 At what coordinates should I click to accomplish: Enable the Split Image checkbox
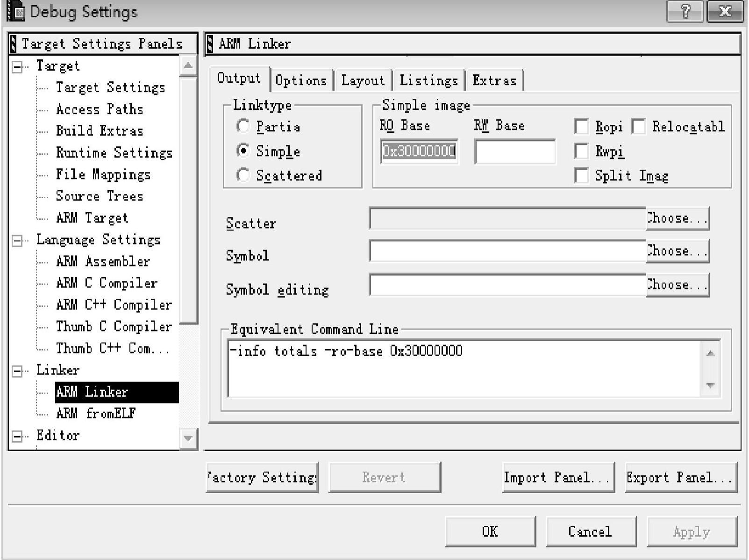pyautogui.click(x=581, y=176)
